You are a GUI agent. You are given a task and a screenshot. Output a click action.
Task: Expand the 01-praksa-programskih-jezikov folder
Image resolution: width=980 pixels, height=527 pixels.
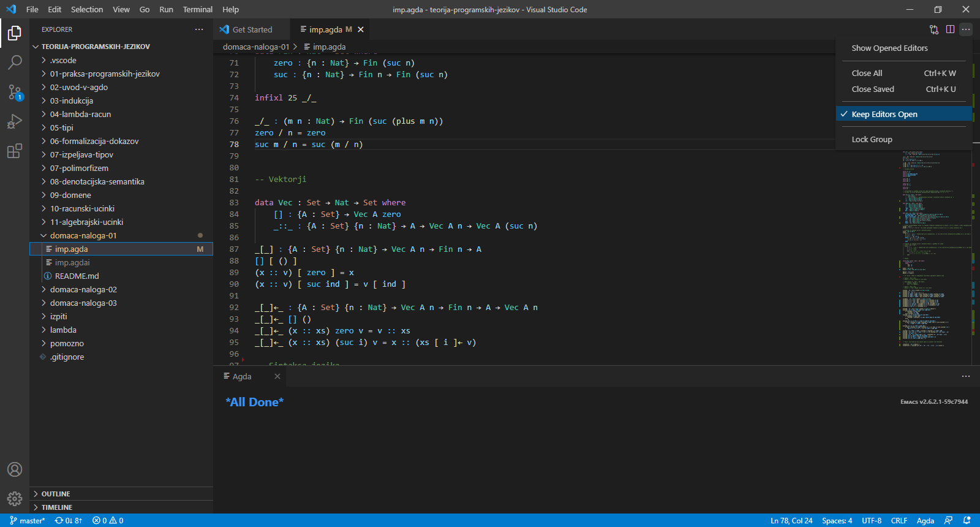pos(121,74)
